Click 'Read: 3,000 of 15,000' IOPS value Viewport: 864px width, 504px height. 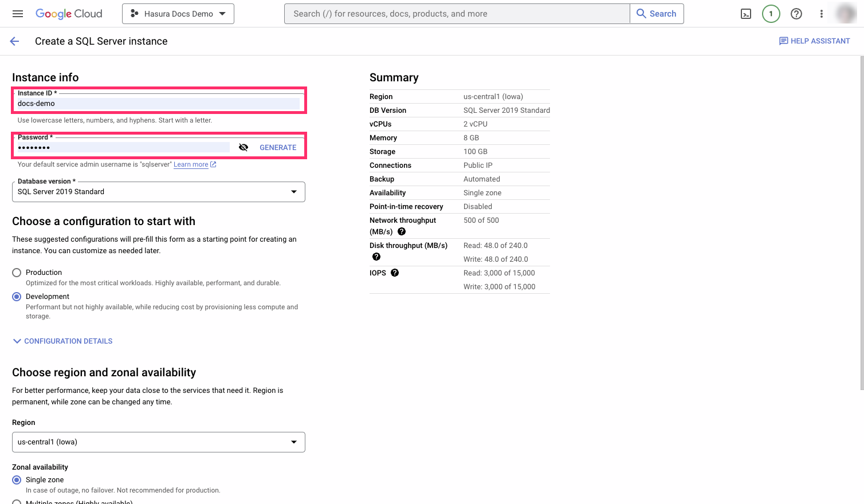click(499, 273)
